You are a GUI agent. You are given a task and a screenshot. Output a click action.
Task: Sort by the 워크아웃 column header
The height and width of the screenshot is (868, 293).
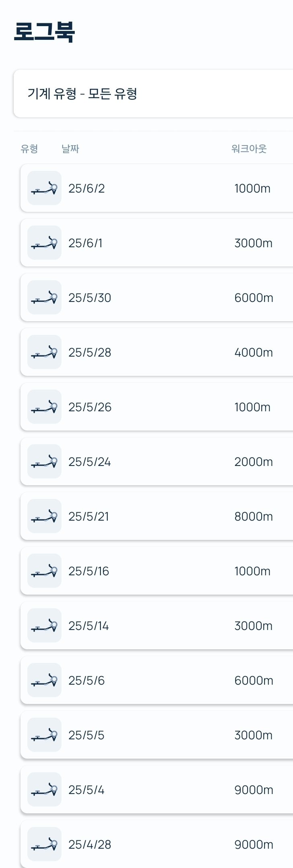point(249,149)
